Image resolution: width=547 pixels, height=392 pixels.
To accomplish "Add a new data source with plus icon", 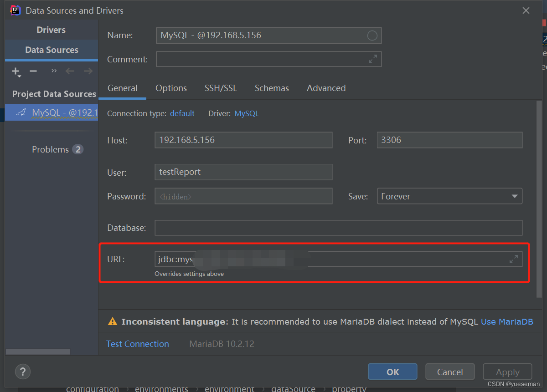I will 16,71.
